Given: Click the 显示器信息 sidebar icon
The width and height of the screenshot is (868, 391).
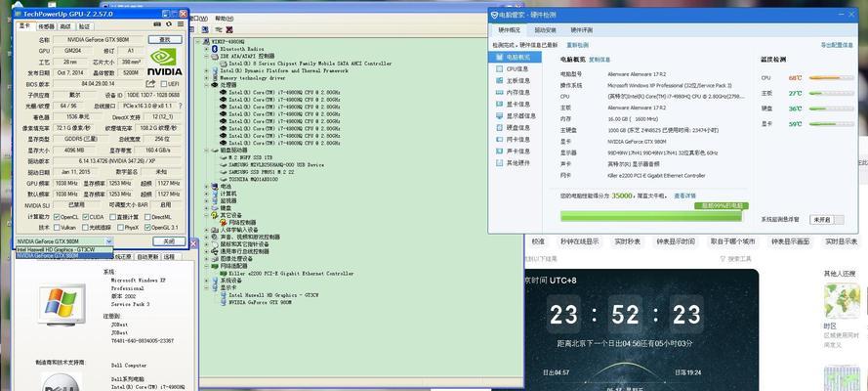Looking at the screenshot, I should [x=499, y=115].
